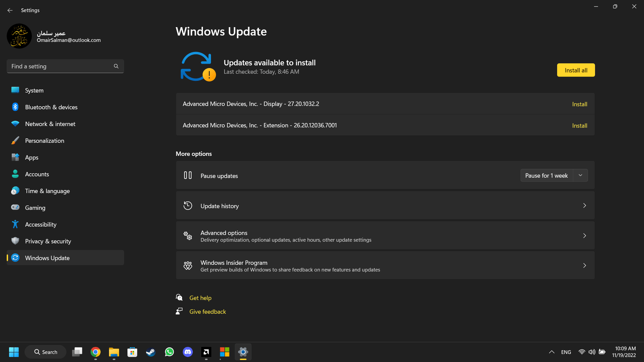Screen dimensions: 644x362
Task: Expand the Pause for 1 week dropdown arrow
Action: click(x=580, y=175)
